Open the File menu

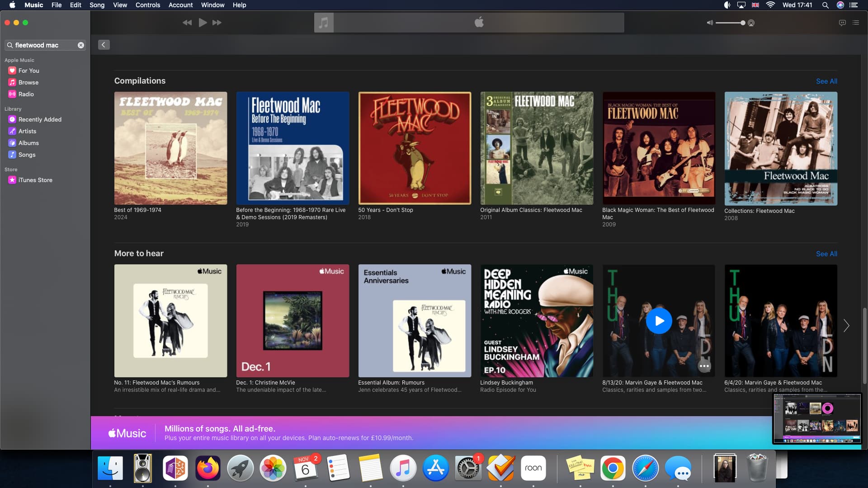click(57, 5)
